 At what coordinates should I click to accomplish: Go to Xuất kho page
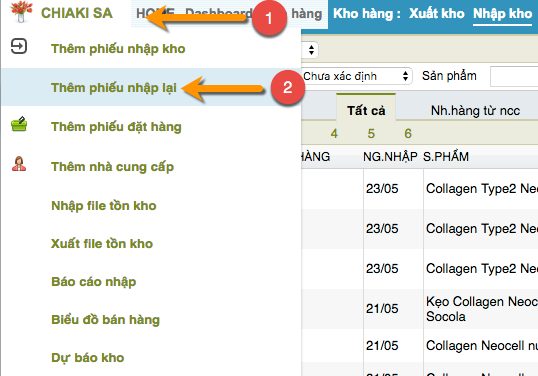436,13
